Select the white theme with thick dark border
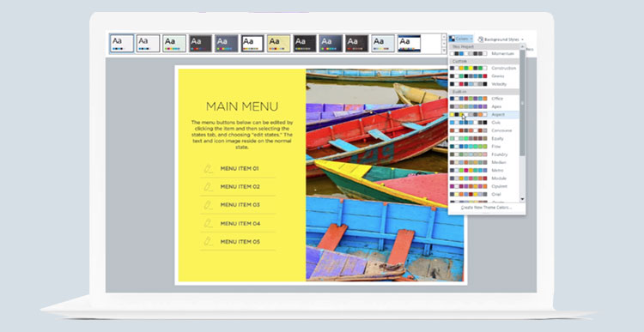Image resolution: width=644 pixels, height=332 pixels. click(x=252, y=43)
